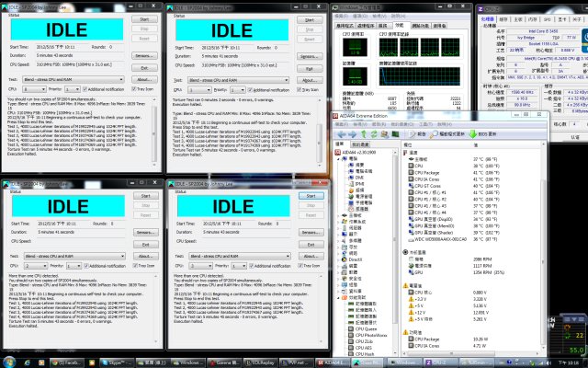This screenshot has width=588, height=368.
Task: Collapse the benchmark node above memory tests
Action: click(338, 297)
